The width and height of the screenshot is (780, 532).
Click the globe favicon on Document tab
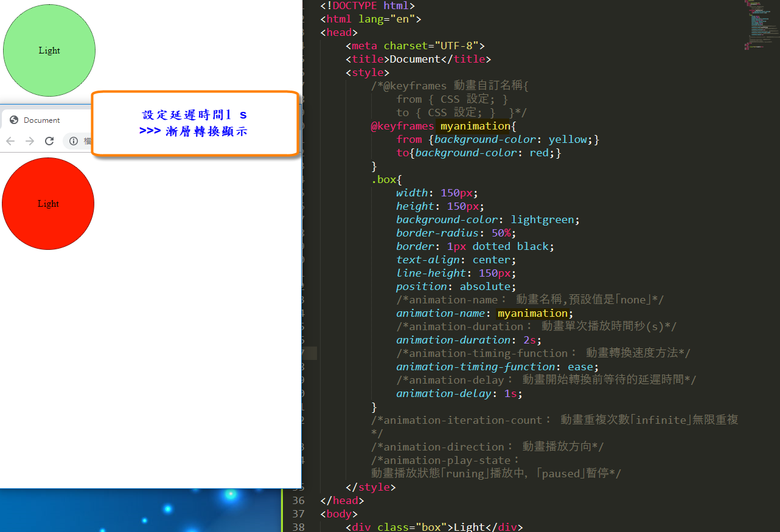pyautogui.click(x=14, y=120)
